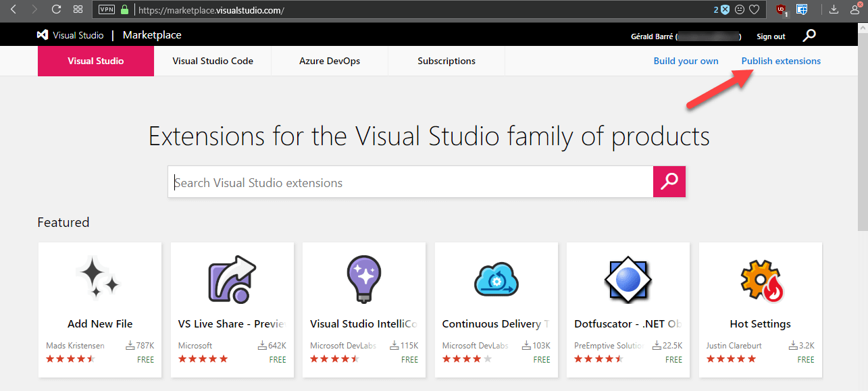
Task: Click the Sign out link
Action: (x=771, y=36)
